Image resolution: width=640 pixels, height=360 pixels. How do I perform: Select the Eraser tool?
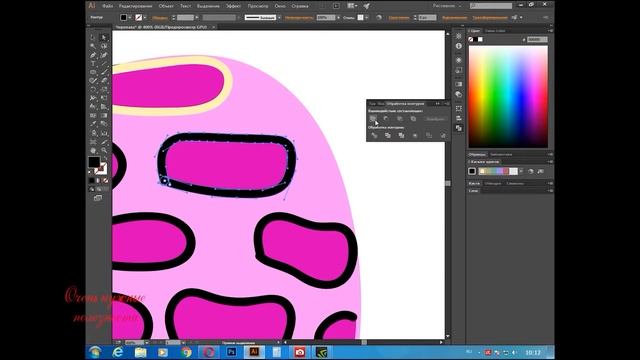click(x=104, y=80)
